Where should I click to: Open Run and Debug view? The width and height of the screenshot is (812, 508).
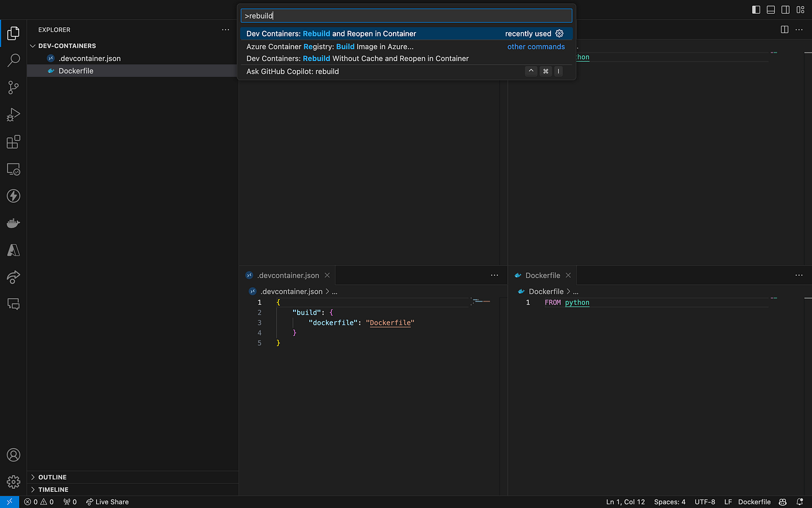pos(13,115)
